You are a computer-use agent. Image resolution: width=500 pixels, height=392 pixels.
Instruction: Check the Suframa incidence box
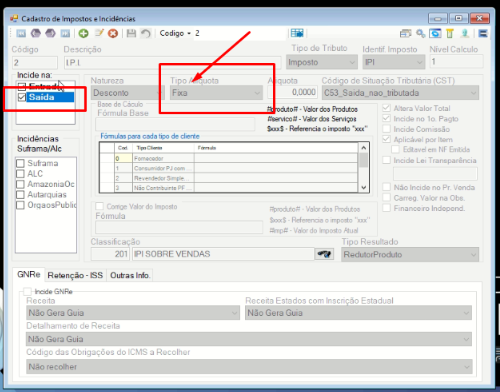pyautogui.click(x=20, y=163)
